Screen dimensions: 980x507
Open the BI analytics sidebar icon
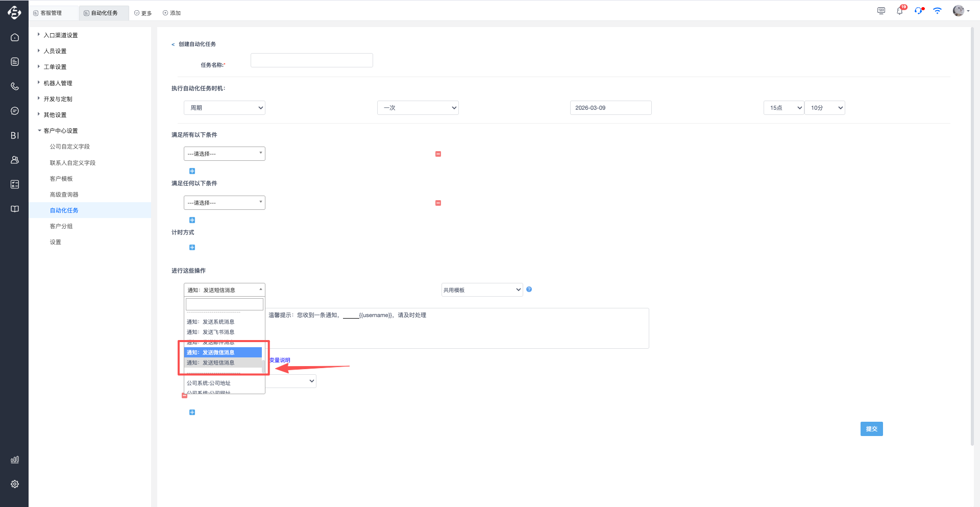point(15,135)
